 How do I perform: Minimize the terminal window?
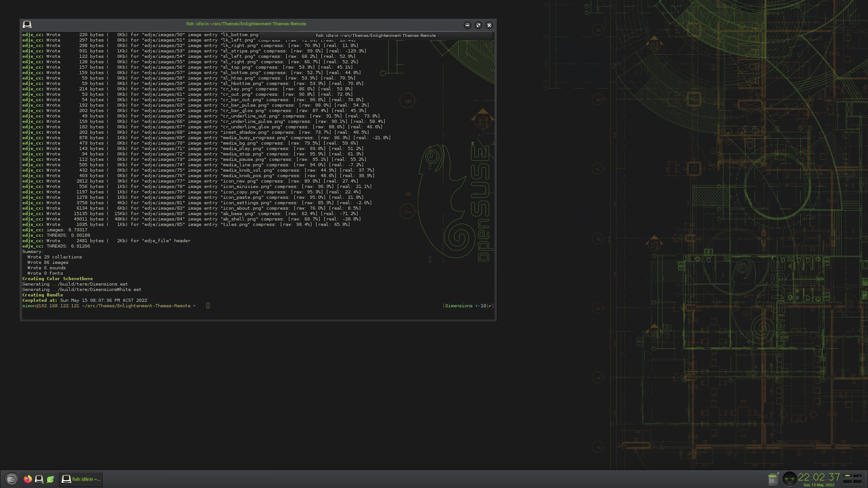pyautogui.click(x=467, y=25)
